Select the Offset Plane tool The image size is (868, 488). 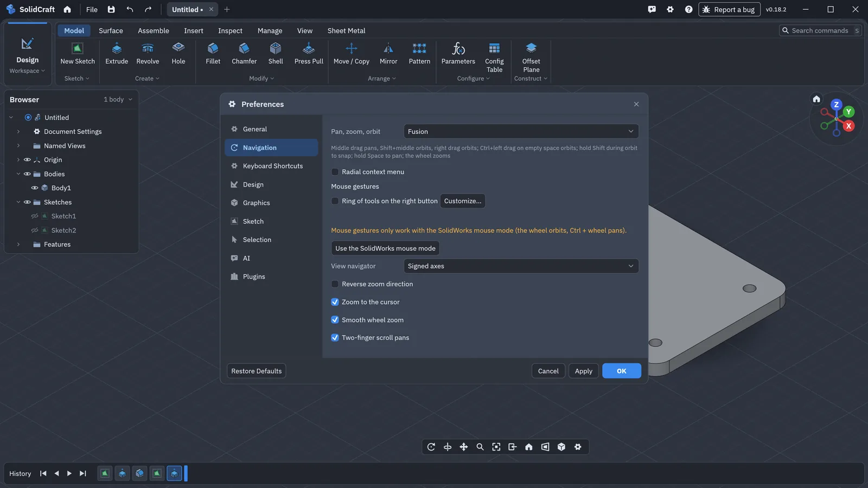[x=531, y=57]
